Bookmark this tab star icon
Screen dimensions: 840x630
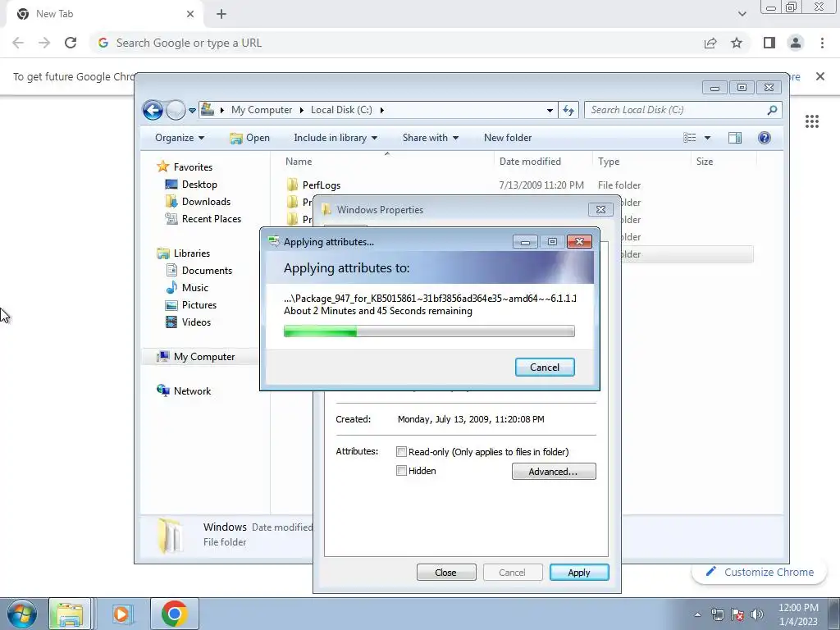(737, 43)
